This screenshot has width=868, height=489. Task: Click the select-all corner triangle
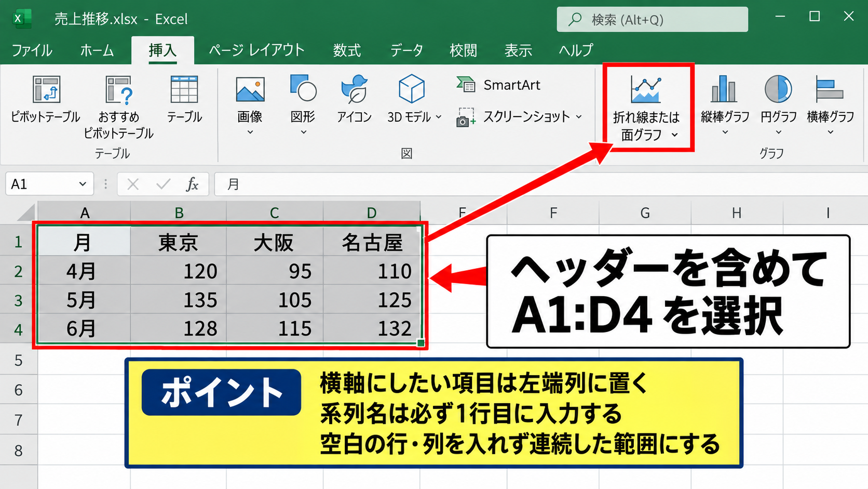[x=25, y=213]
